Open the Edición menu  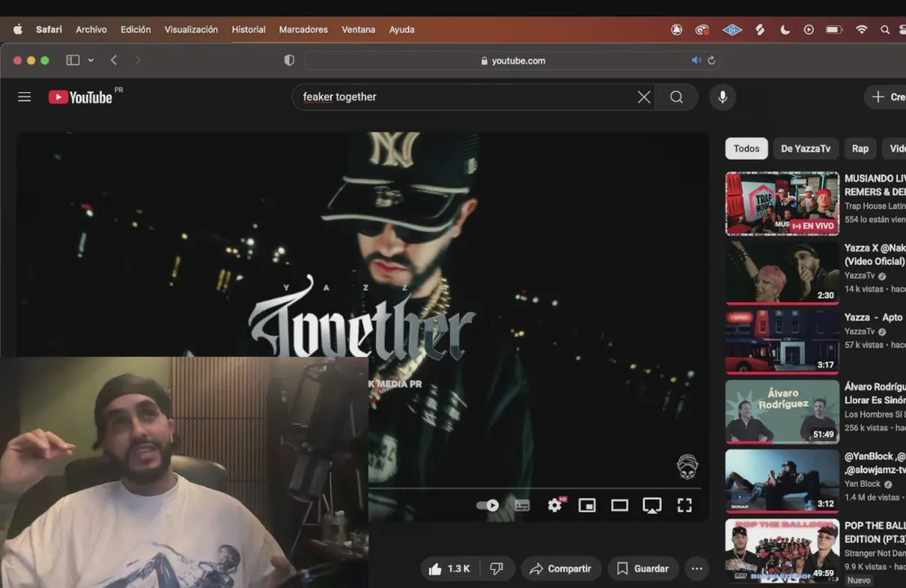pyautogui.click(x=136, y=29)
